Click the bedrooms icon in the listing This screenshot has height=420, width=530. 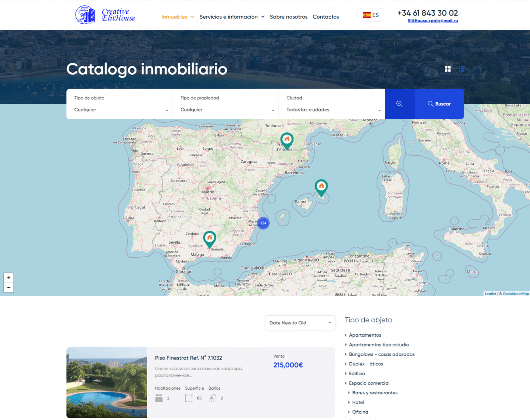[159, 398]
